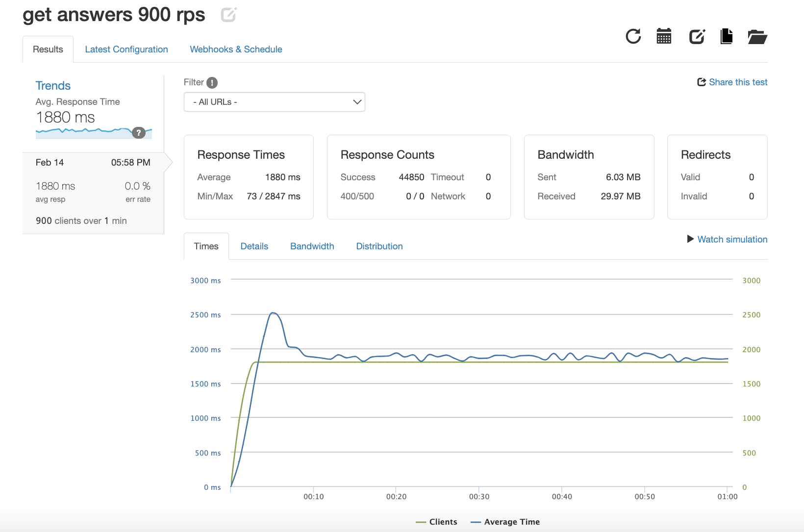Toggle the Average Time legend series
The image size is (804, 532).
tap(505, 522)
